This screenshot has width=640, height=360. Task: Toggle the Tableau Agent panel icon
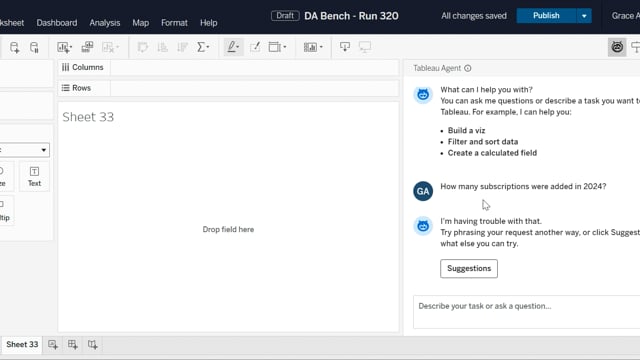tap(617, 47)
